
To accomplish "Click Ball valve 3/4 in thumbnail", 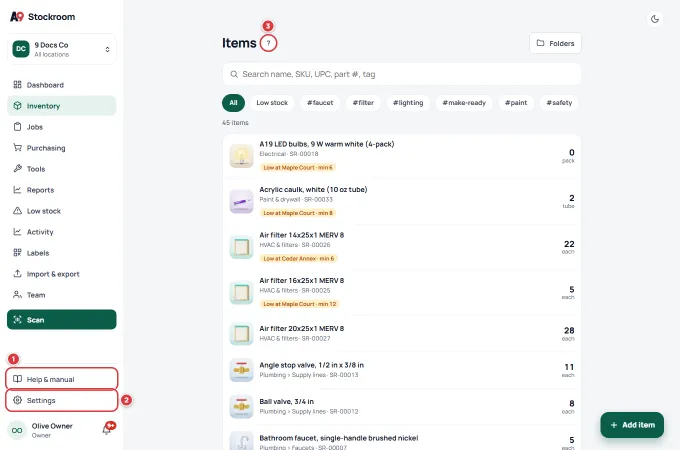I will pos(241,406).
